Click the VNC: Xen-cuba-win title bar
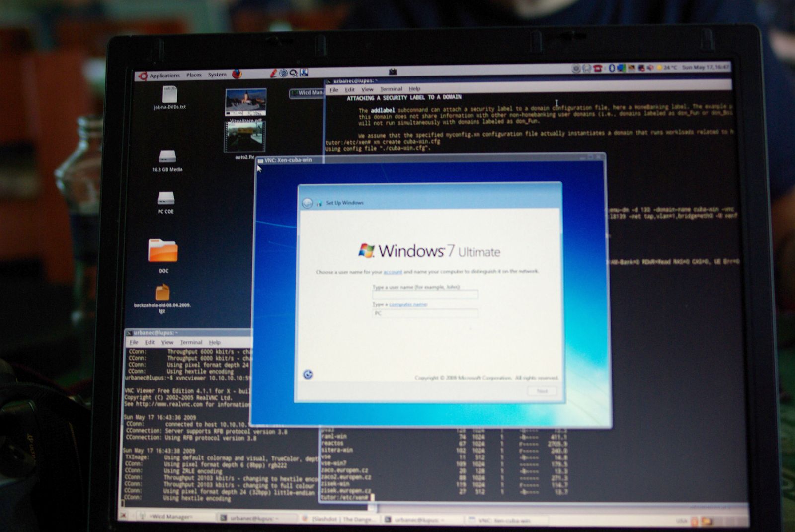 pyautogui.click(x=430, y=159)
